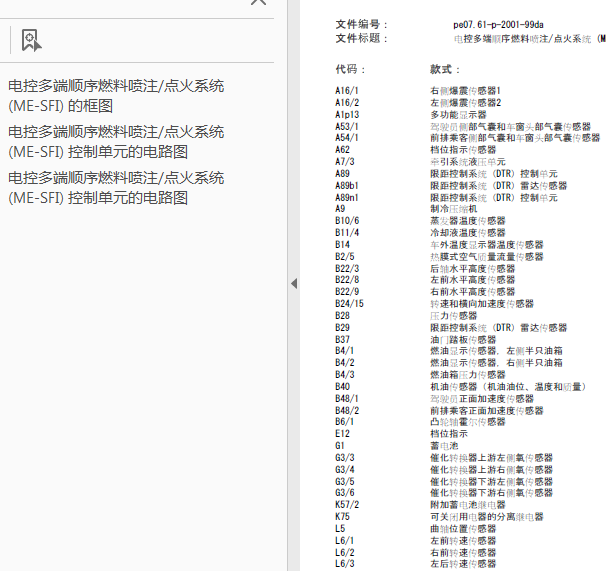This screenshot has height=571, width=606.
Task: Open the third bookmark, last 控制单元的电路图 entry
Action: click(x=116, y=187)
